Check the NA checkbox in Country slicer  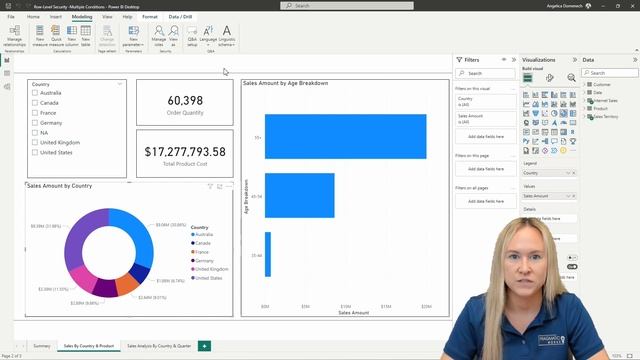(35, 133)
